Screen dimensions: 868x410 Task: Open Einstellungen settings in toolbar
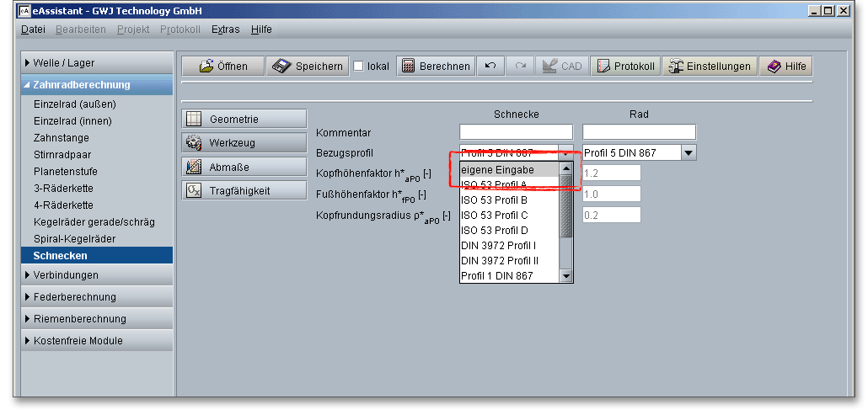(x=709, y=67)
